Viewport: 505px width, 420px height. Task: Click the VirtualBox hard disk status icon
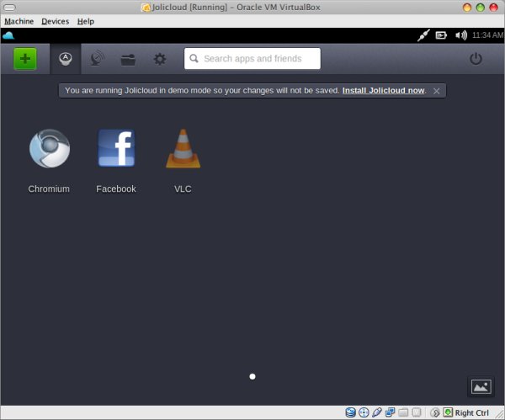350,412
